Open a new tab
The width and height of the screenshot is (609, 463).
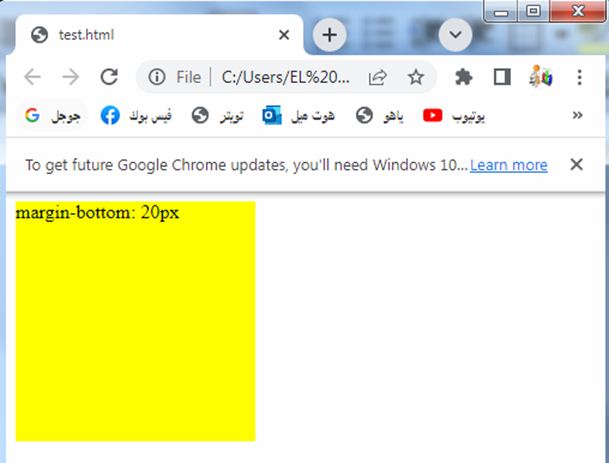[x=329, y=35]
